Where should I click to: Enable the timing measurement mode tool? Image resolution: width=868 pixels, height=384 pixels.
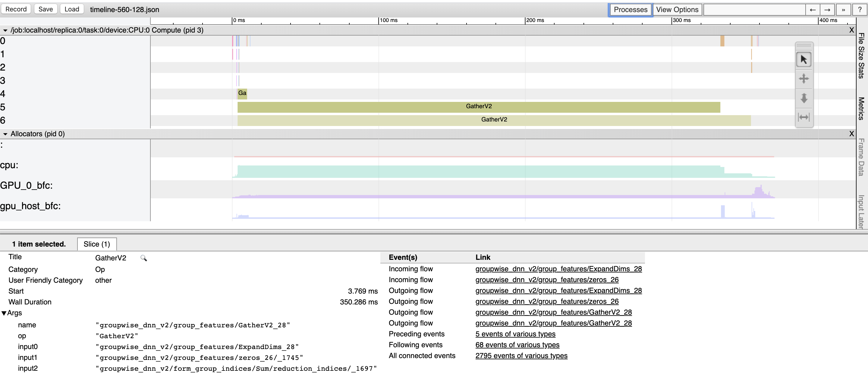pos(804,117)
